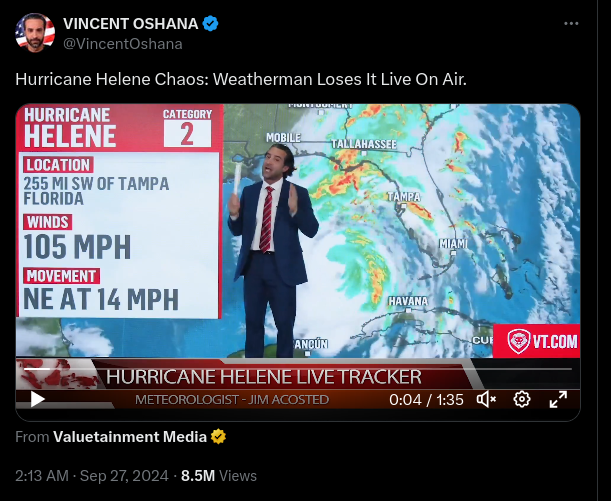Image resolution: width=611 pixels, height=501 pixels.
Task: Click the tweet text about Hurricane Helene
Action: pyautogui.click(x=241, y=79)
